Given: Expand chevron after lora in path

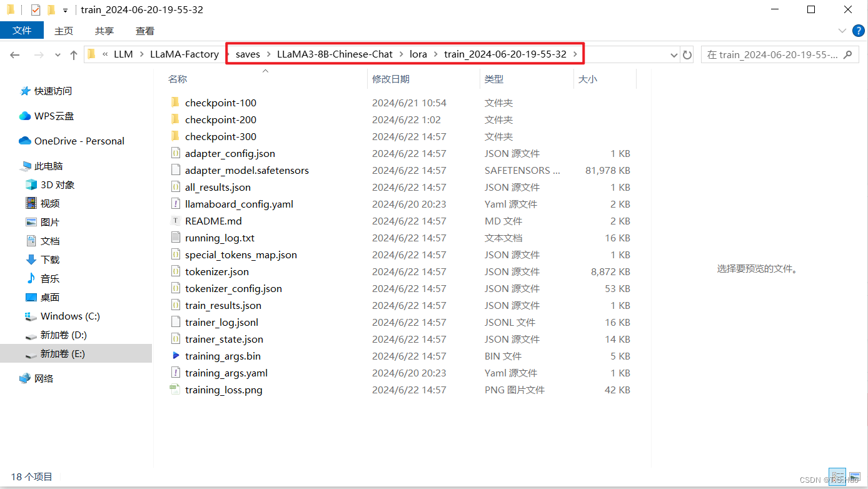Looking at the screenshot, I should pyautogui.click(x=436, y=54).
